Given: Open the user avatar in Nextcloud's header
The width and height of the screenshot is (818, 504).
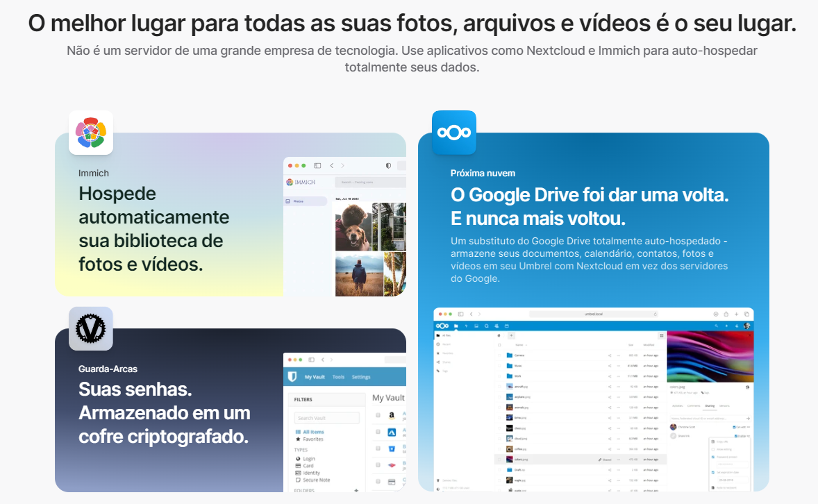Looking at the screenshot, I should tap(747, 326).
